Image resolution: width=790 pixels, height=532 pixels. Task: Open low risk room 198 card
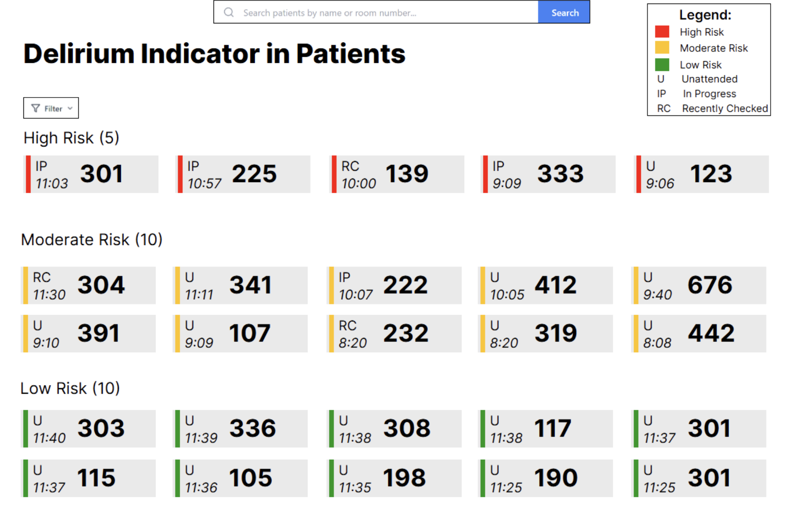(395, 478)
